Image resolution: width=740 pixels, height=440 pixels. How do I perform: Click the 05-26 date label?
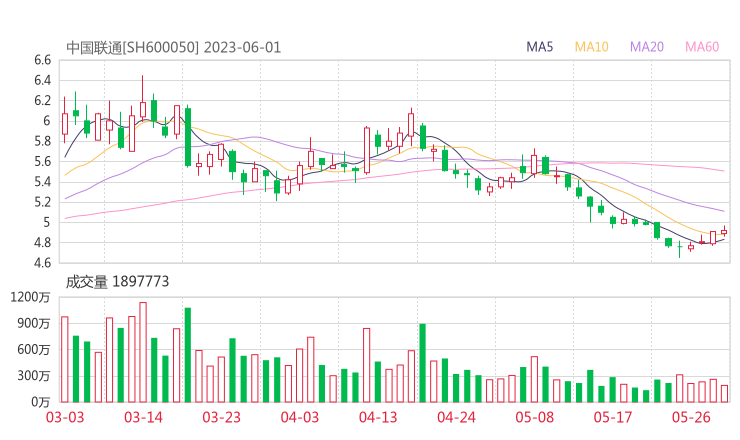[691, 417]
